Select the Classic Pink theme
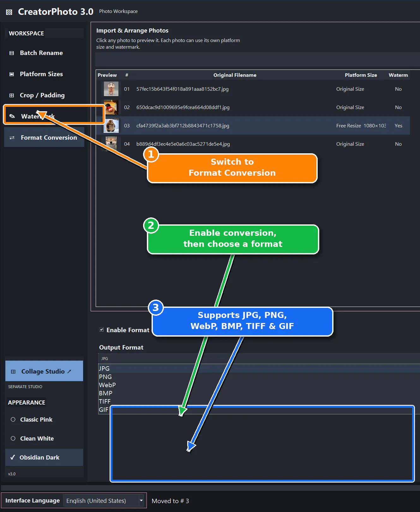 pyautogui.click(x=44, y=419)
